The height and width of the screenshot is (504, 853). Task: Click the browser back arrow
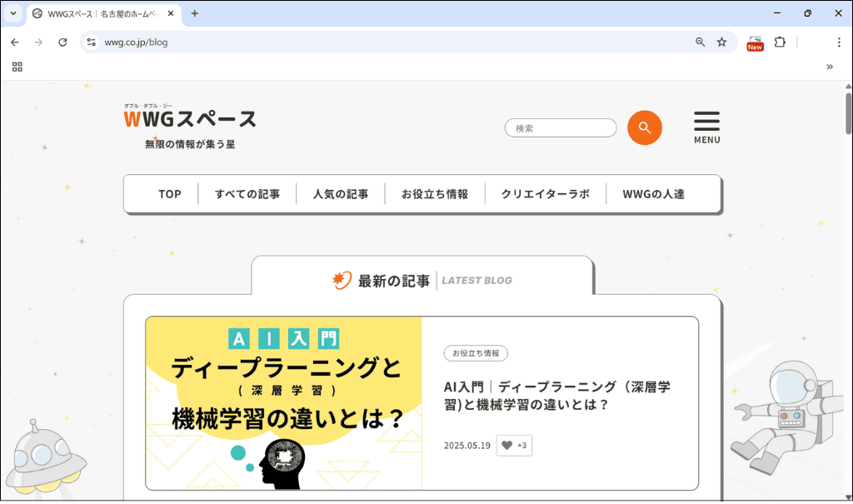pos(14,42)
